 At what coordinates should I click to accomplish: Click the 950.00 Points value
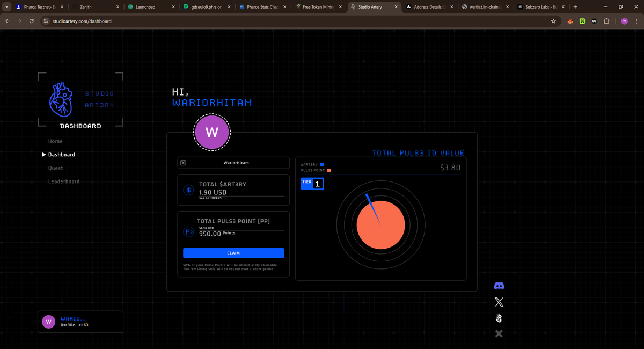217,234
